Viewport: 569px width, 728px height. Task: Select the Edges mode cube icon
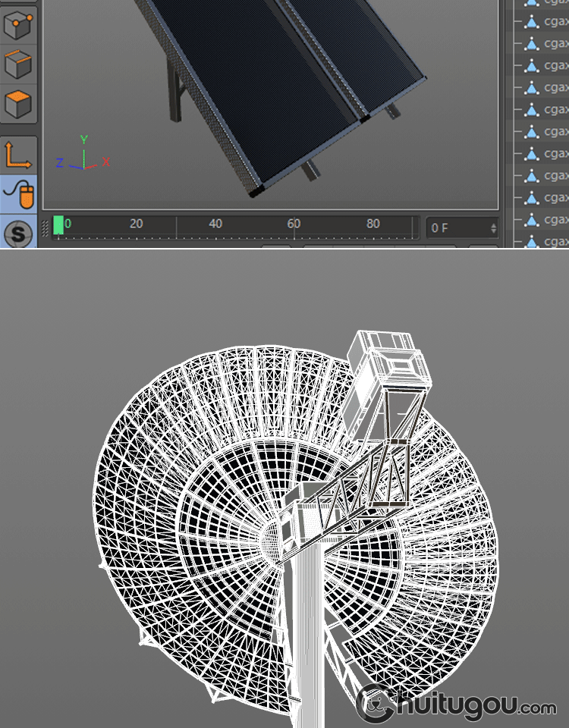click(x=19, y=64)
